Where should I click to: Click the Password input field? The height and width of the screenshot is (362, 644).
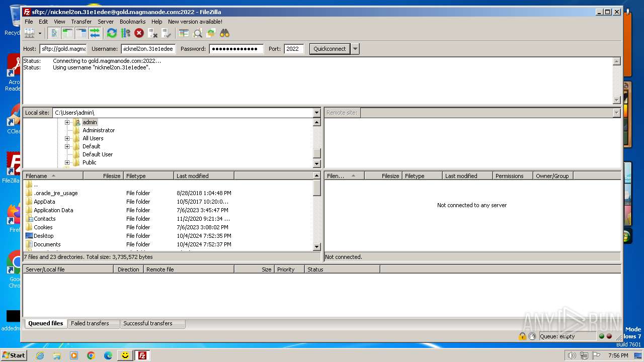pyautogui.click(x=236, y=49)
